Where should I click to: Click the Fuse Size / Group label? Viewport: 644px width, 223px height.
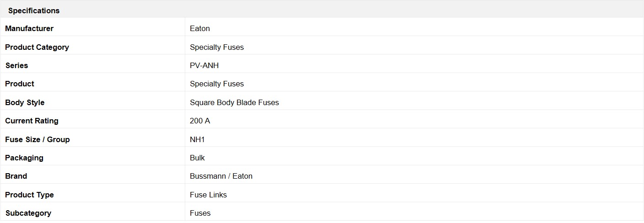(38, 139)
